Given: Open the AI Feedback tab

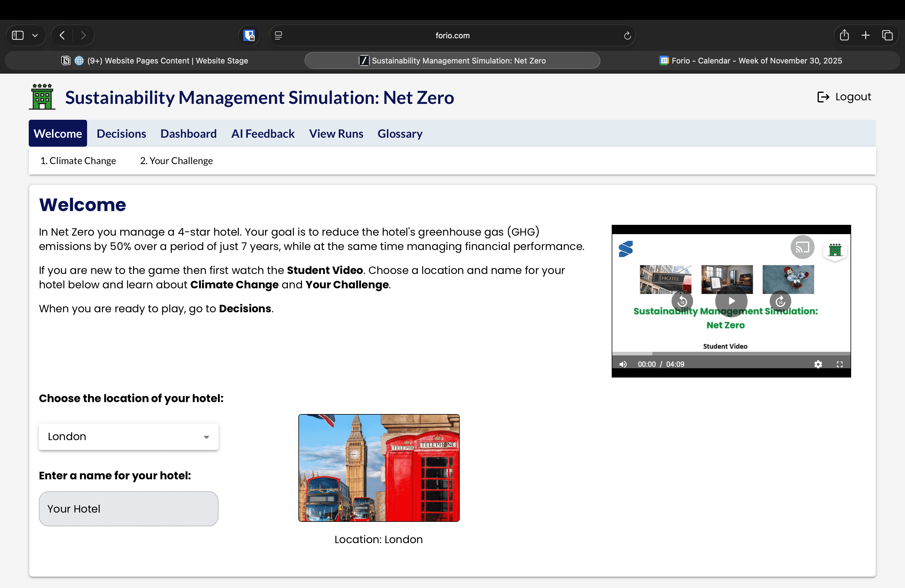Looking at the screenshot, I should (263, 134).
